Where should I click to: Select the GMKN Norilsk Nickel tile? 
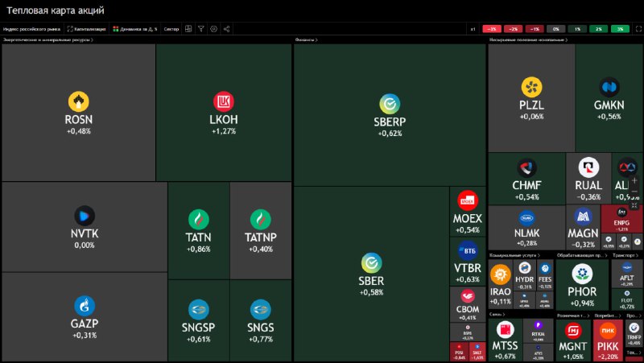point(609,98)
